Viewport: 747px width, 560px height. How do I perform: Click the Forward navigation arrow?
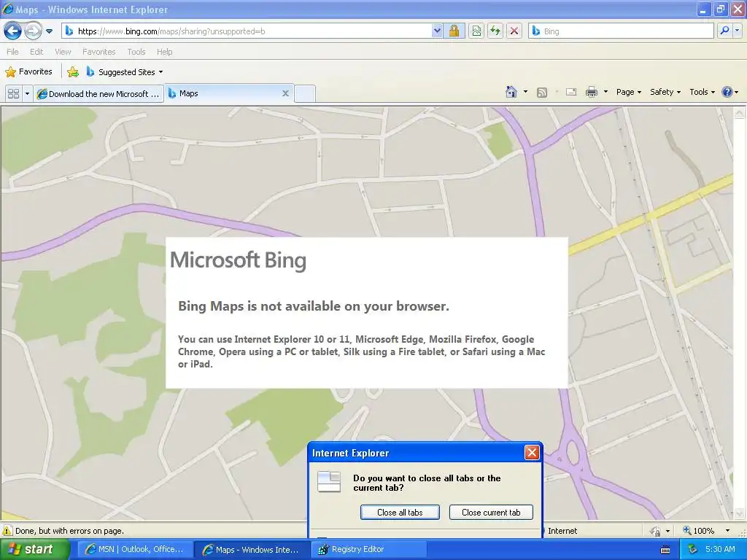(32, 31)
